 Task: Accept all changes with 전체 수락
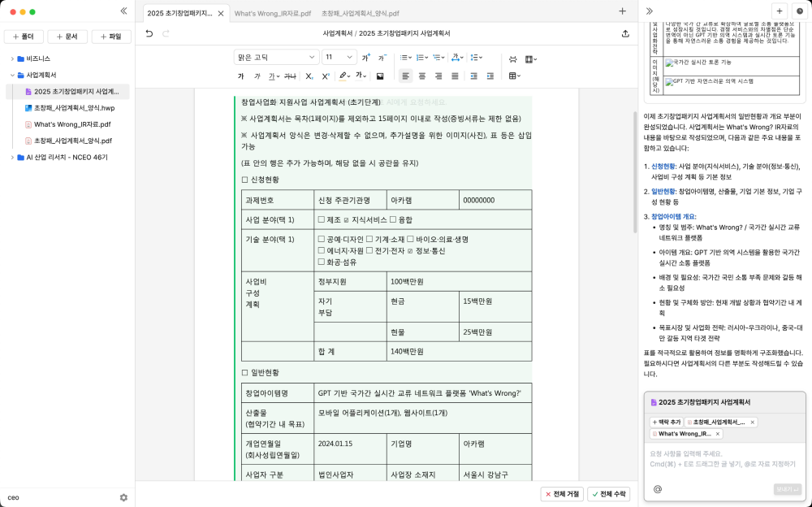point(609,495)
